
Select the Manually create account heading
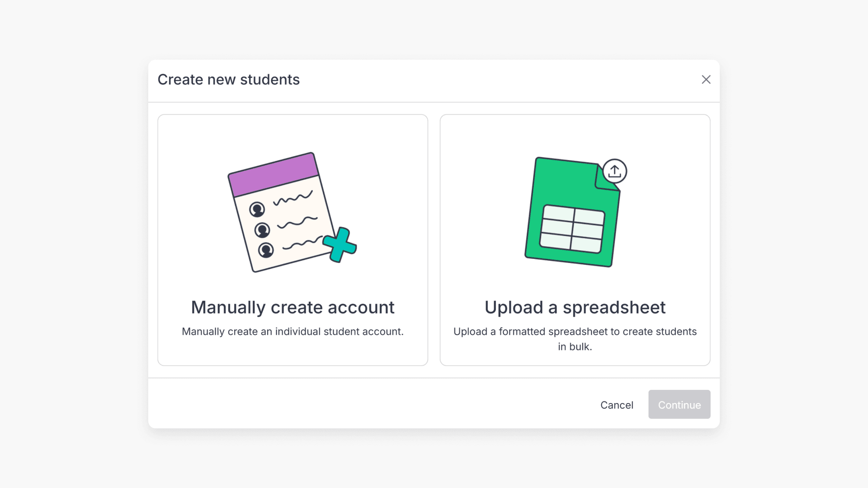pos(292,307)
